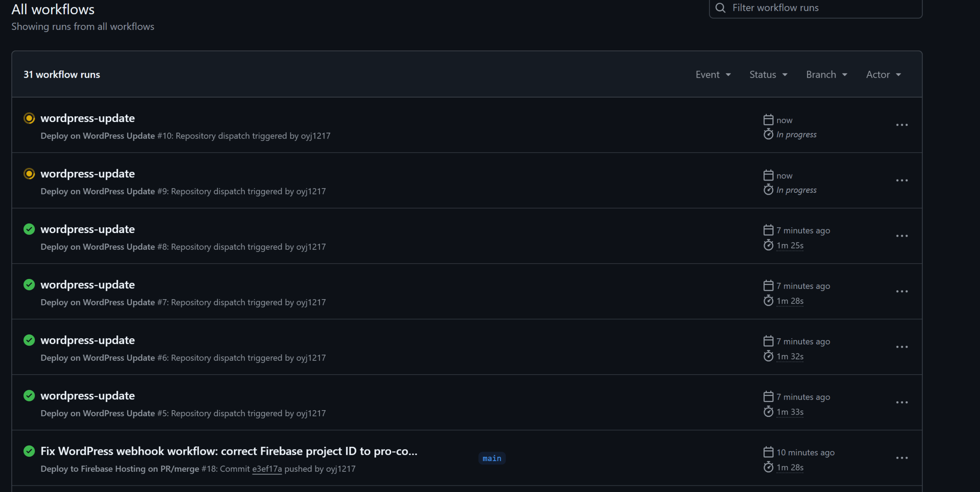Expand the Event filter dropdown

coord(713,75)
